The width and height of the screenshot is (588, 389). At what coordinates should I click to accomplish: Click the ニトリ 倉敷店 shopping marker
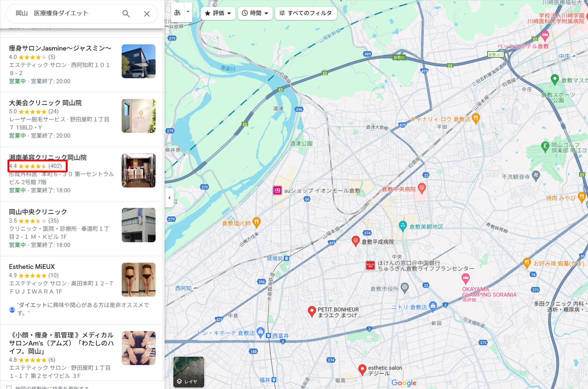tap(433, 306)
